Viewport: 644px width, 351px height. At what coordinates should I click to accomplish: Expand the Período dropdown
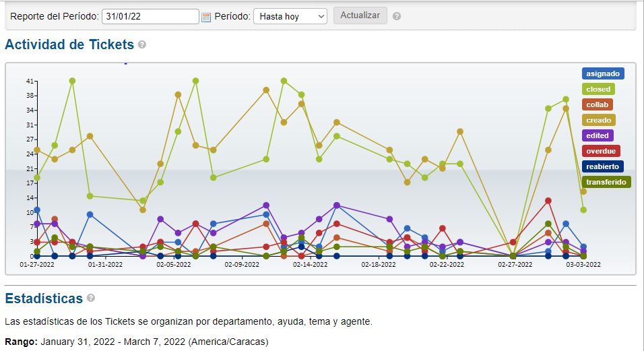tap(290, 16)
